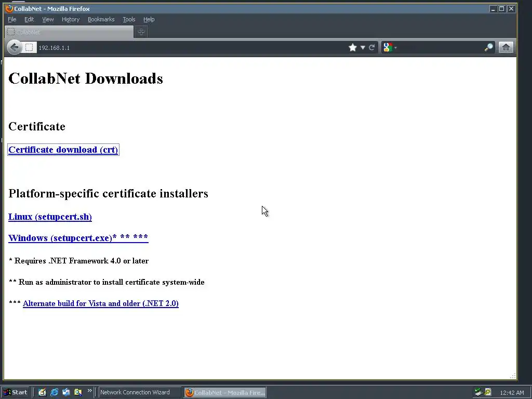Bookmark this page with the star icon

[353, 47]
